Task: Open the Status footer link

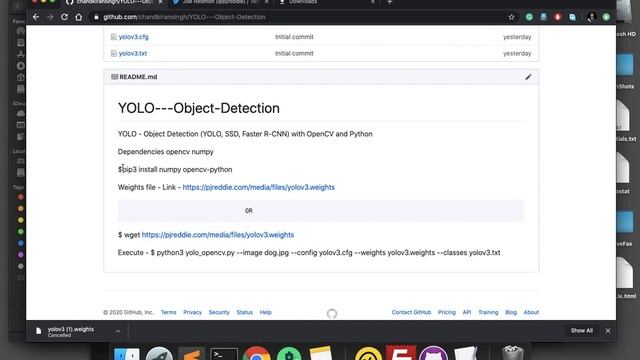Action: [244, 312]
